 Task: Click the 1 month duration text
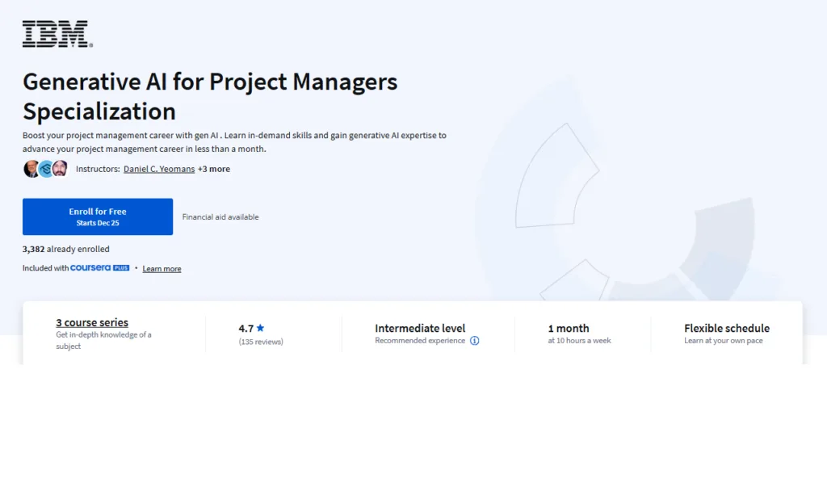coord(568,328)
